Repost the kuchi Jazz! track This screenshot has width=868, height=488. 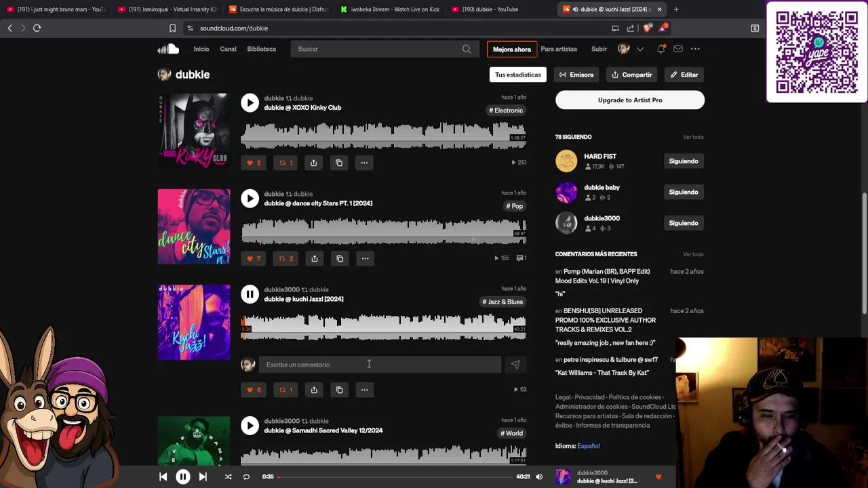pos(285,390)
